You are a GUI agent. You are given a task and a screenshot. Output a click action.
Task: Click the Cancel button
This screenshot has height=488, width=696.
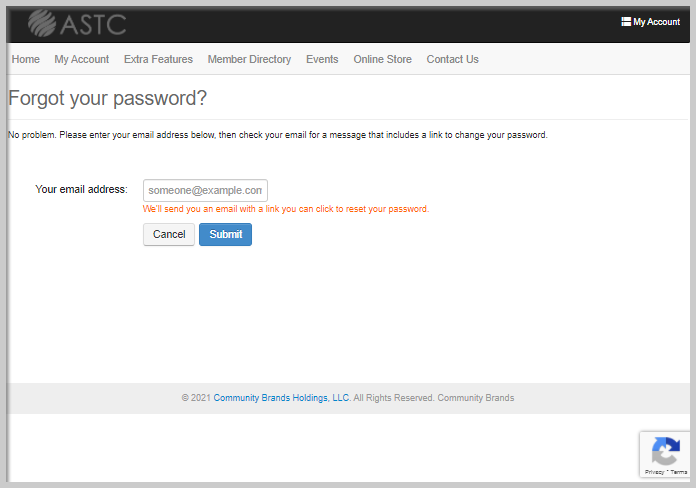(169, 234)
